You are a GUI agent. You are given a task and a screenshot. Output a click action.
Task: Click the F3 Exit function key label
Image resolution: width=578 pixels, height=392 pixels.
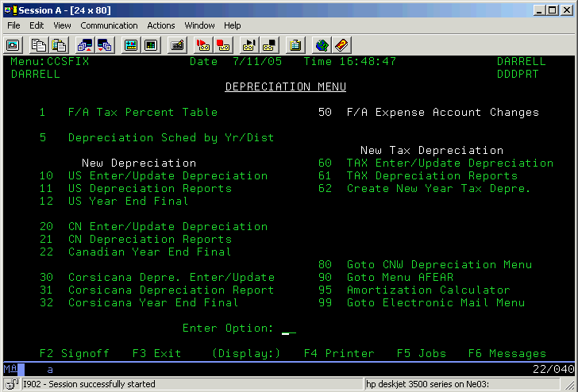tap(156, 353)
